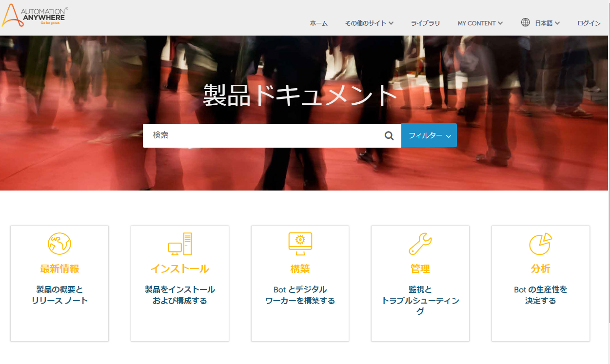Expand the その他のサイト menu
Screen dimensions: 610x364
coord(369,23)
